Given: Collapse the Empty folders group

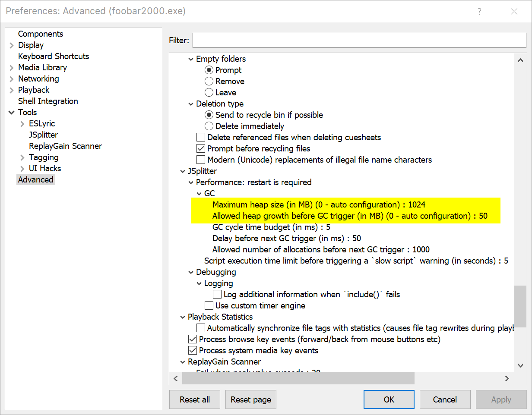Looking at the screenshot, I should 191,59.
